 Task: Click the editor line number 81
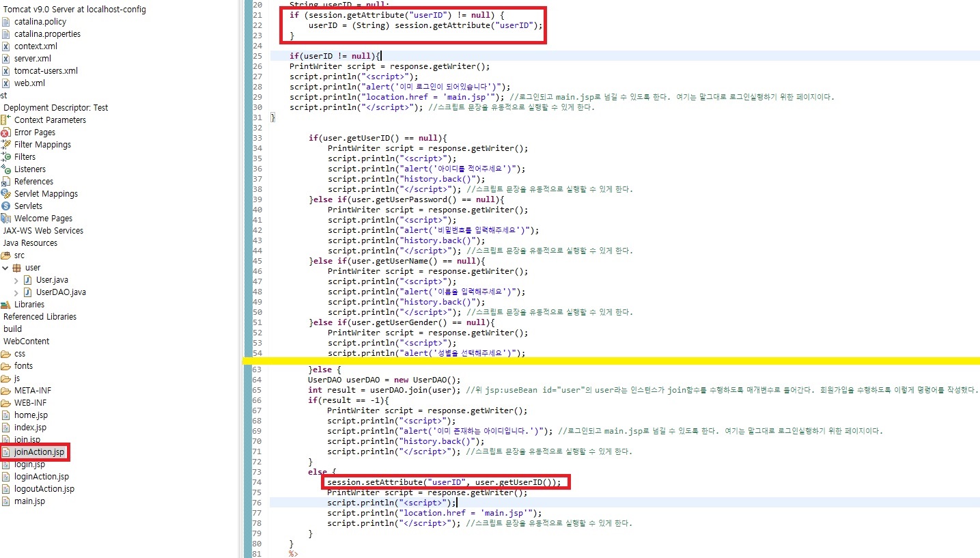tap(257, 554)
